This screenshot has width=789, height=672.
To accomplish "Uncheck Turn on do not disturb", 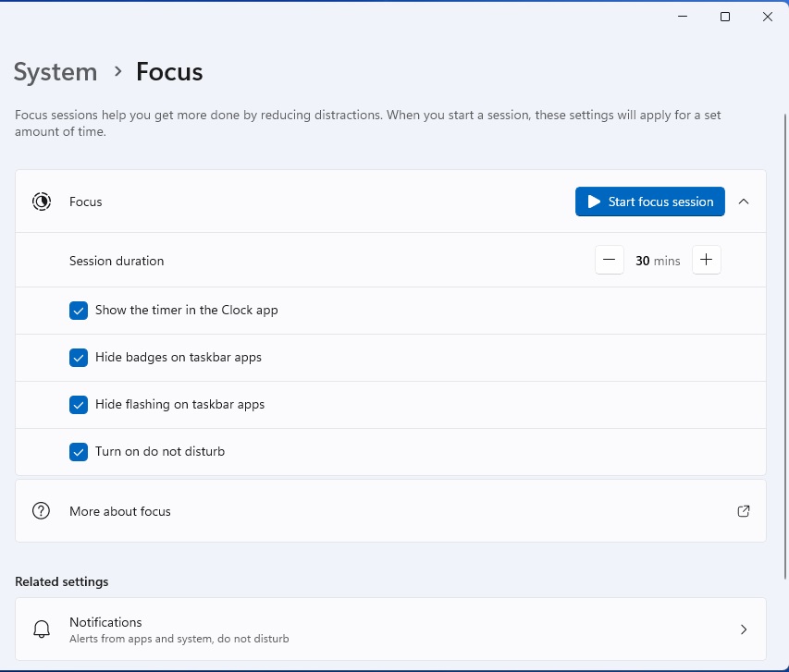I will click(79, 452).
